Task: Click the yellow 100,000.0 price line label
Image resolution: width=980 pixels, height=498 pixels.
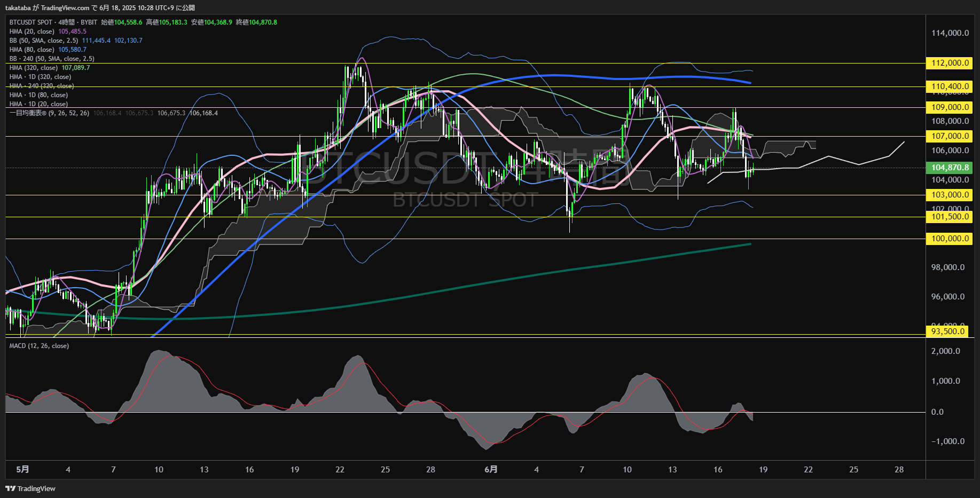Action: 949,239
